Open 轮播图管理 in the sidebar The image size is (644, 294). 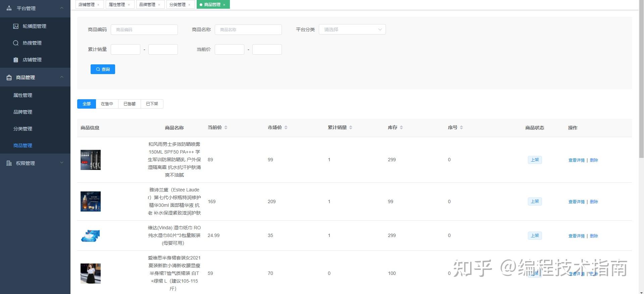pos(35,26)
